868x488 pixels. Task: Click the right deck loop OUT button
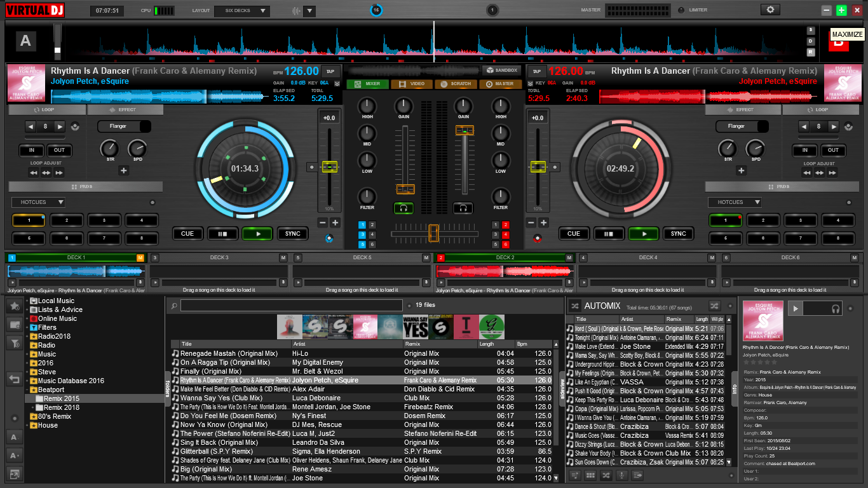coord(832,151)
